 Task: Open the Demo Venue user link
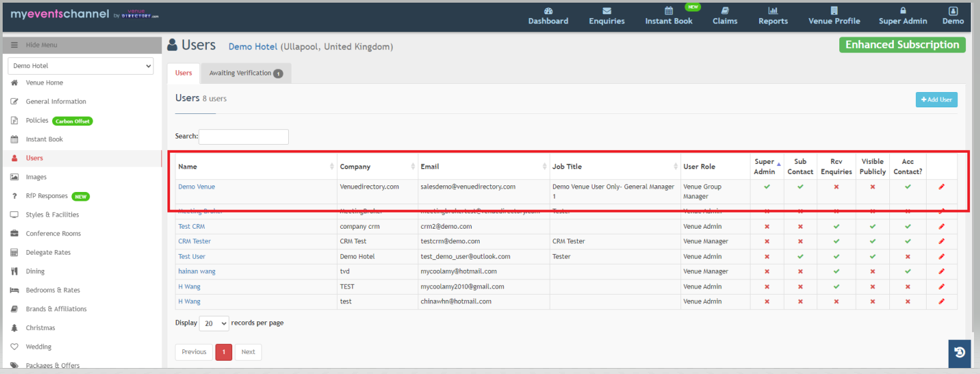coord(197,187)
